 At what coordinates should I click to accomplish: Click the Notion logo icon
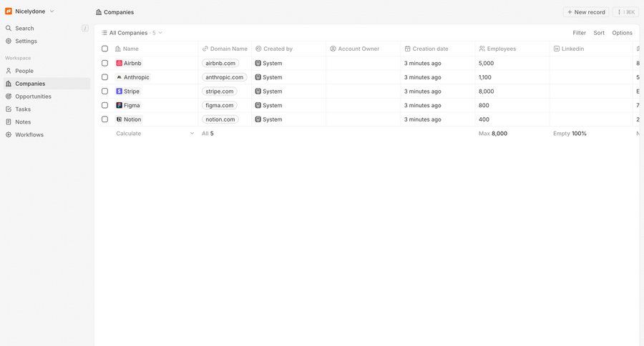119,119
